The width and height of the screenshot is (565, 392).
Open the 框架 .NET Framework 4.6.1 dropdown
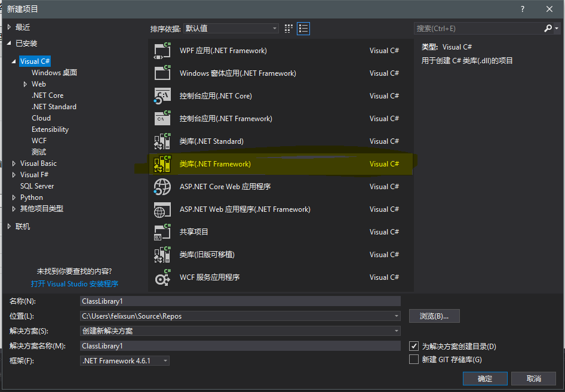click(x=125, y=361)
